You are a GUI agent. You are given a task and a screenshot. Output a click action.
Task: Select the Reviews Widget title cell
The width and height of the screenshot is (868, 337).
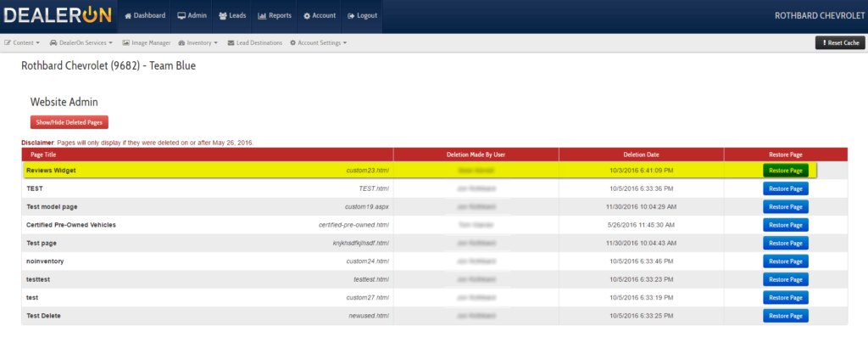click(51, 171)
